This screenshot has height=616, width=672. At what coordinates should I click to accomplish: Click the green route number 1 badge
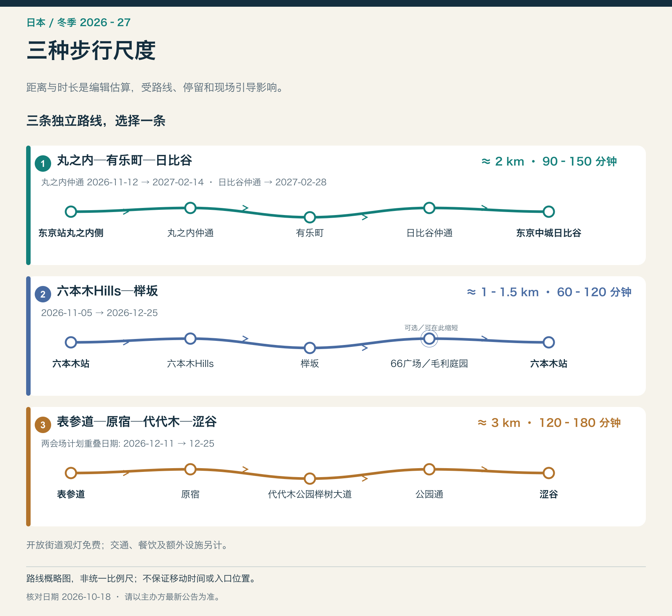pyautogui.click(x=43, y=164)
